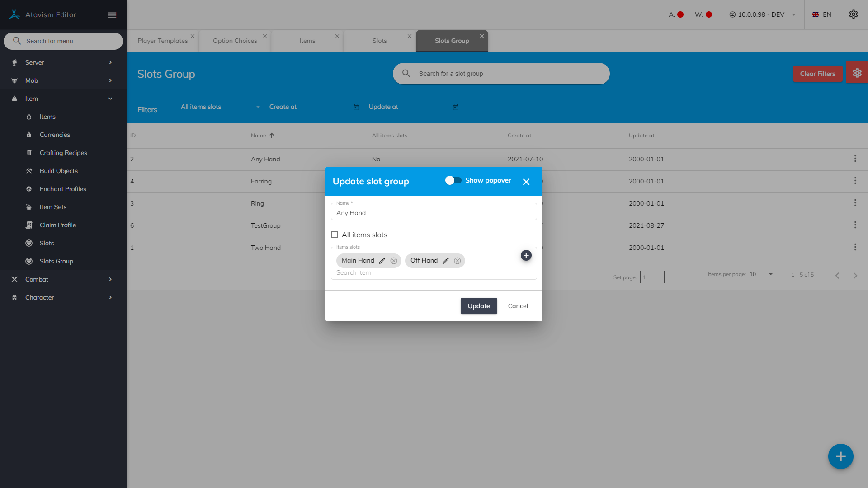Open Crafting Recipes in the sidebar
The width and height of the screenshot is (868, 488).
pyautogui.click(x=63, y=153)
